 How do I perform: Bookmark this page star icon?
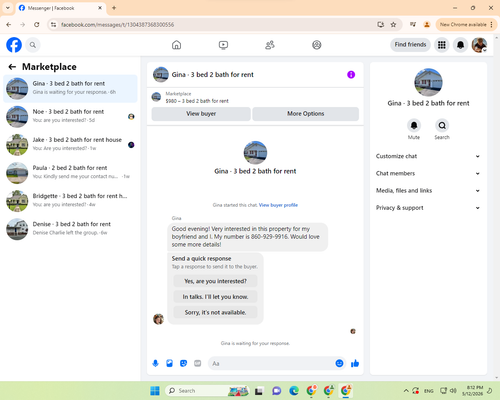(x=393, y=24)
